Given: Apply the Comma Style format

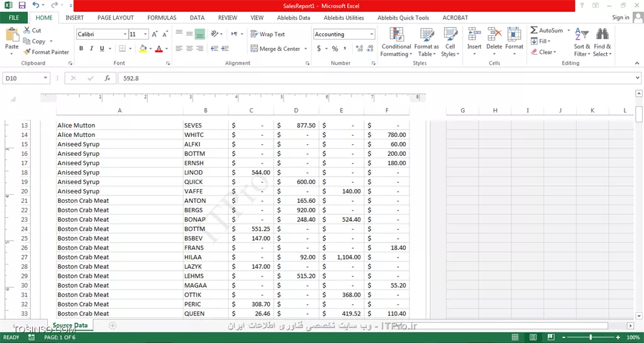Looking at the screenshot, I should point(345,48).
